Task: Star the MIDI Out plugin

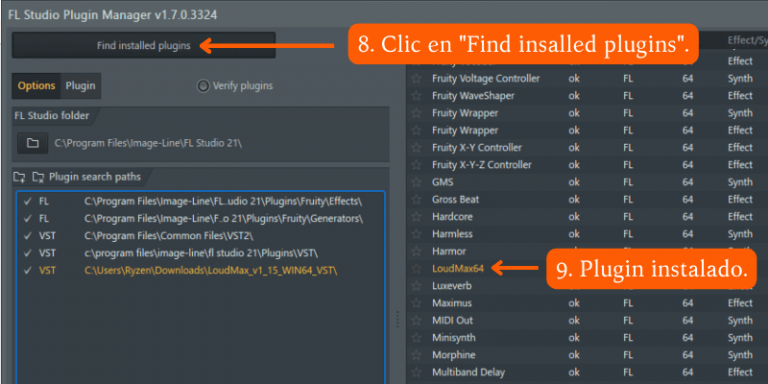Action: tap(416, 320)
